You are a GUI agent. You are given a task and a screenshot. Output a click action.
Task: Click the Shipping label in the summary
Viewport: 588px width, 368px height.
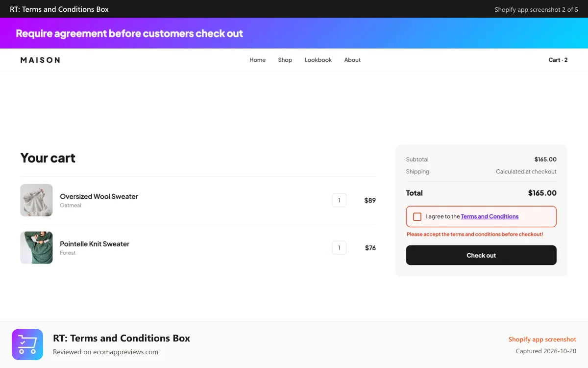(x=417, y=172)
